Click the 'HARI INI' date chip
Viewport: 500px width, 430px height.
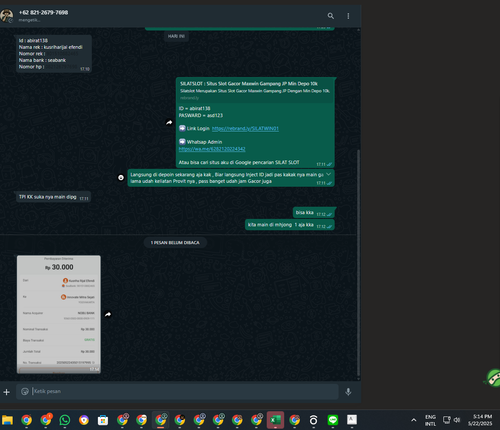176,36
